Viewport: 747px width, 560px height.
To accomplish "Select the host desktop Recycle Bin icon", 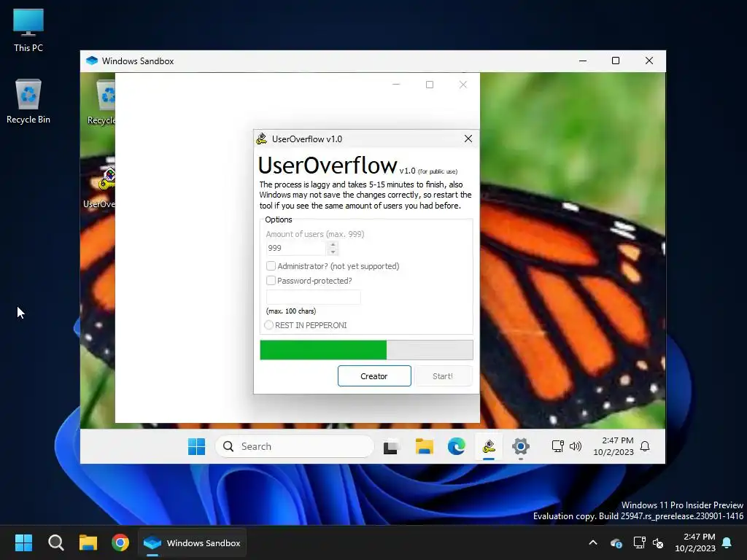I will pos(28,101).
